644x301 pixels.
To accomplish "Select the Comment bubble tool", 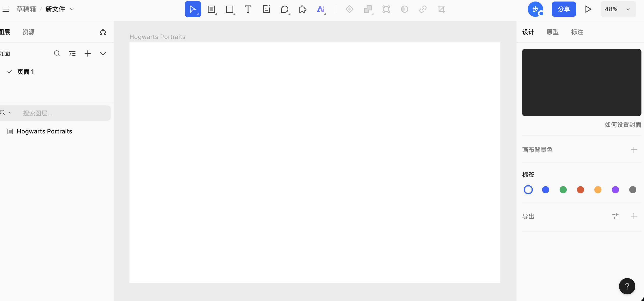I will click(x=285, y=9).
